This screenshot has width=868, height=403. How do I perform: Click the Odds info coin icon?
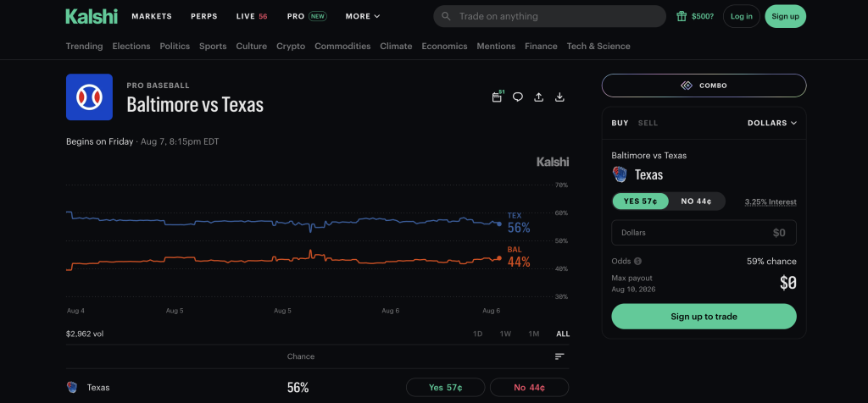[637, 261]
